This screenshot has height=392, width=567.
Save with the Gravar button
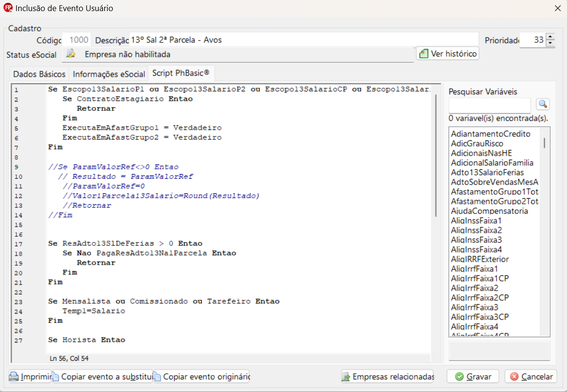coord(472,377)
